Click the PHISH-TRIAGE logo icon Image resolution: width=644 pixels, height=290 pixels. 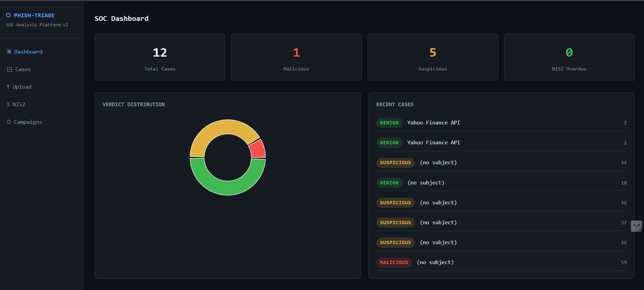pyautogui.click(x=8, y=15)
